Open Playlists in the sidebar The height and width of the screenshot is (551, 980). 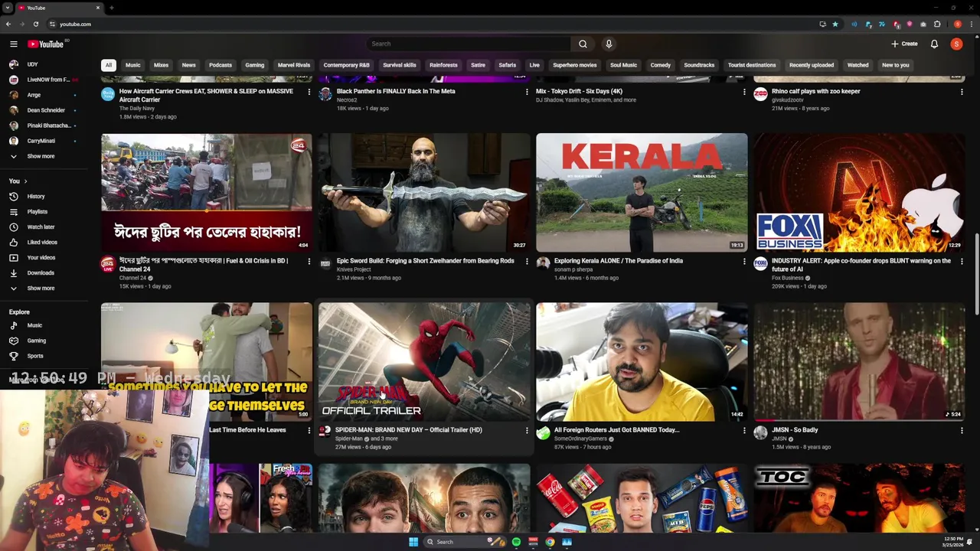pyautogui.click(x=38, y=211)
